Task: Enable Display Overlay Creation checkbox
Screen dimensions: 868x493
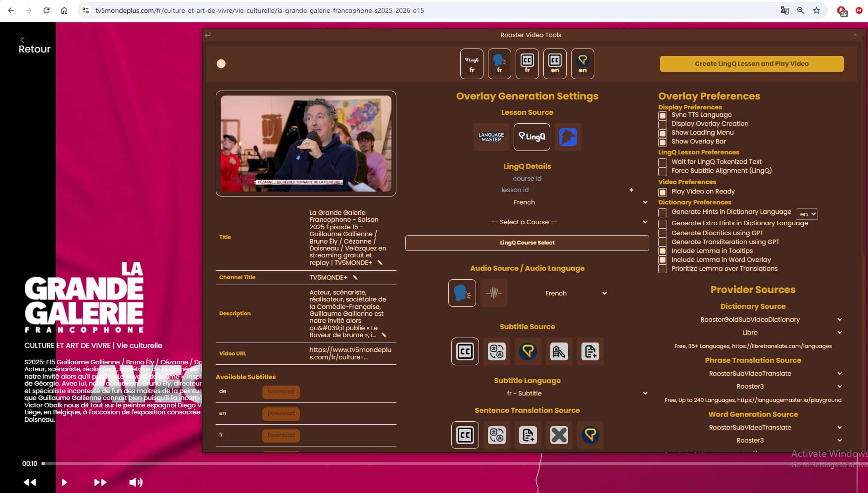Action: coord(663,124)
